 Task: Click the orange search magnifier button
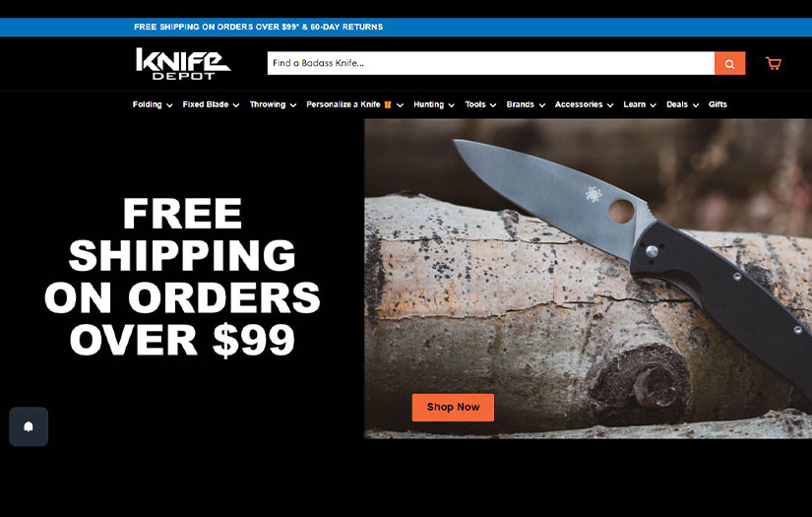click(729, 63)
